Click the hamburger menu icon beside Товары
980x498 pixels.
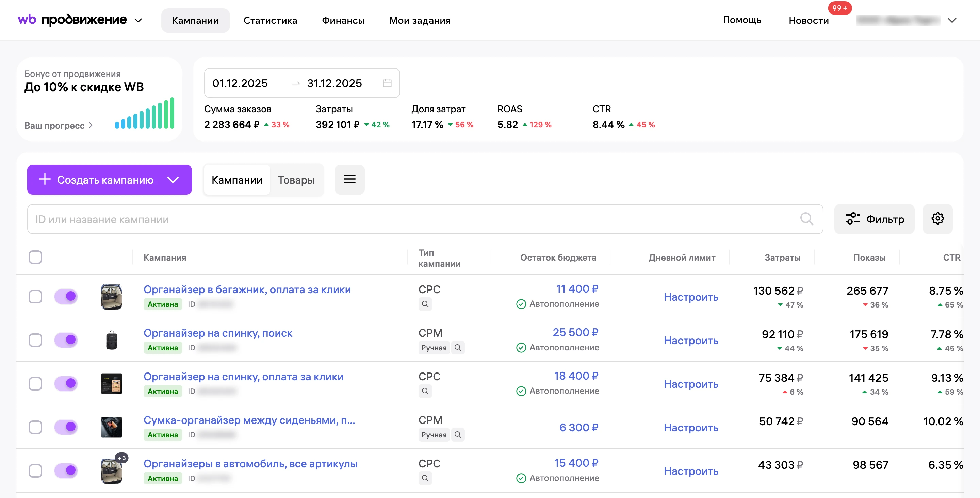tap(349, 179)
